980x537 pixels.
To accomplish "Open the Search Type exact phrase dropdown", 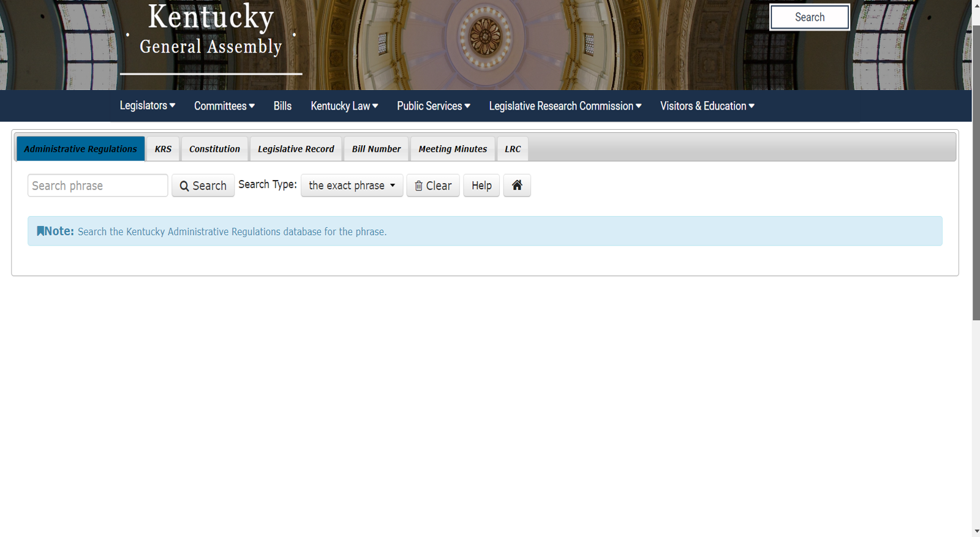I will click(x=352, y=186).
